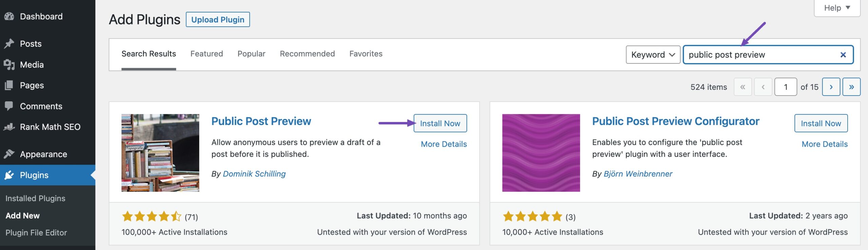
Task: Click 'of 15' pagination text
Action: (809, 87)
